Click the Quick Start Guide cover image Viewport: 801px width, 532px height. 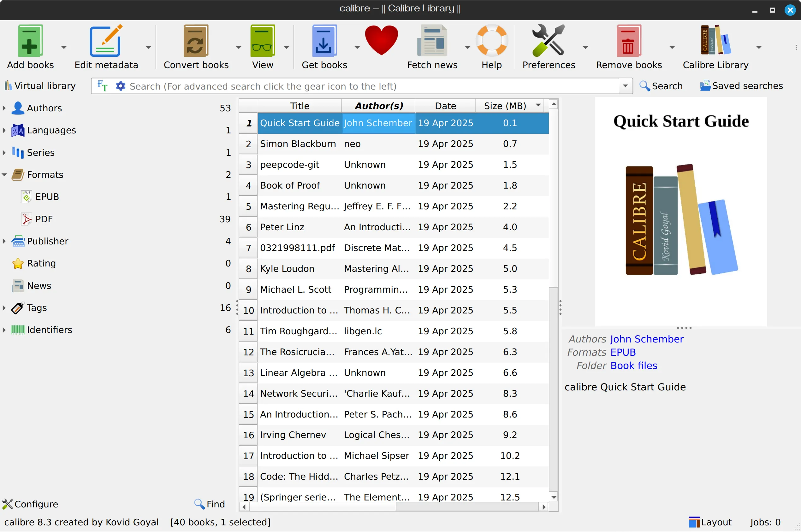pos(681,212)
